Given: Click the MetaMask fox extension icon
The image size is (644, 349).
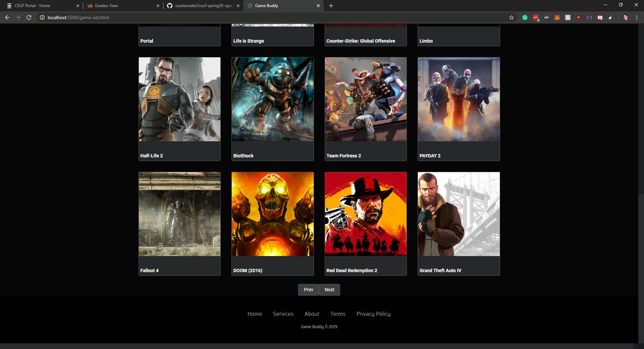Looking at the screenshot, I should click(557, 17).
